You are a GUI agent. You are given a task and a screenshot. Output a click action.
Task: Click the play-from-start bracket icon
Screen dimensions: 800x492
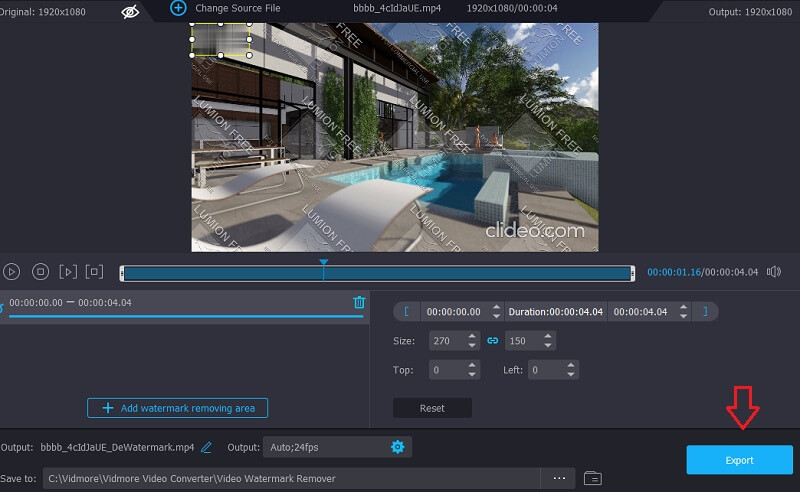pyautogui.click(x=67, y=271)
